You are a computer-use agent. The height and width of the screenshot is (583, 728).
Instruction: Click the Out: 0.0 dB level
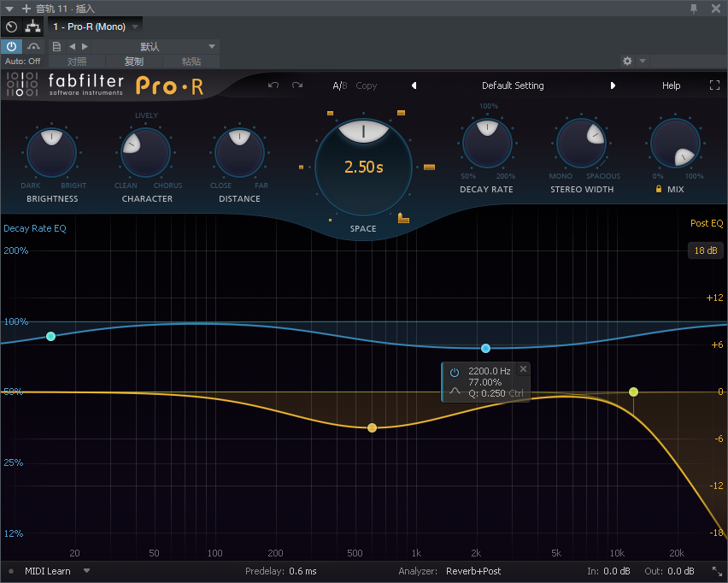point(670,571)
